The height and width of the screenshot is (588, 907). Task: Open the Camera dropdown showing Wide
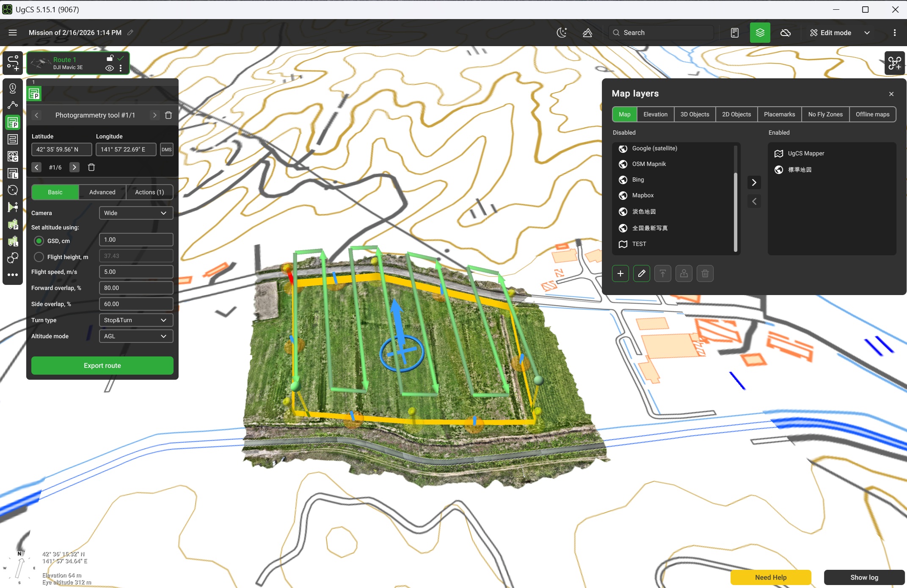point(136,213)
